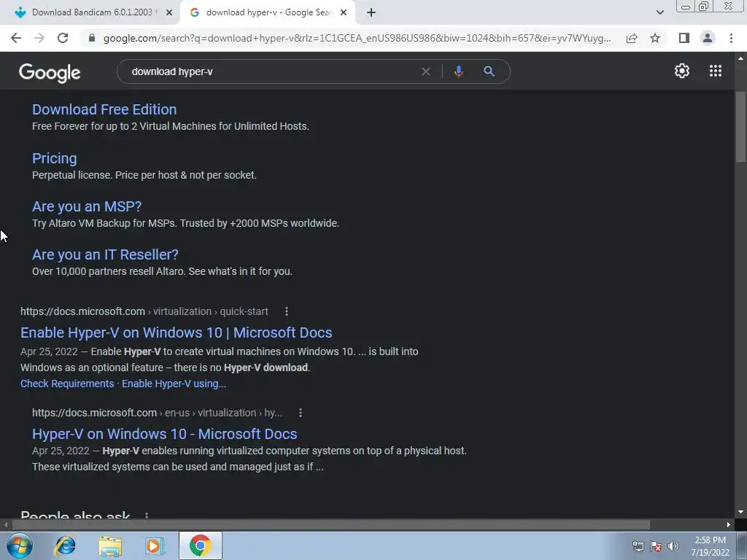This screenshot has width=747, height=560.
Task: Open the Action Center flag icon
Action: (x=656, y=546)
